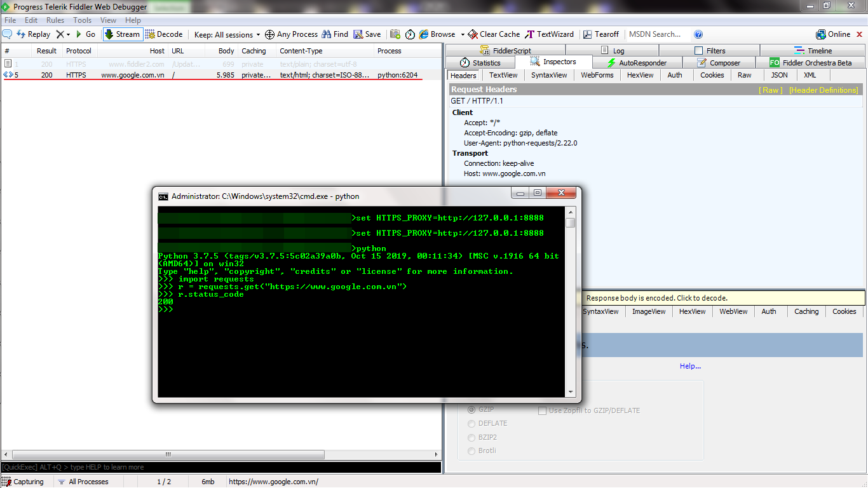Click the Go resume button
The image size is (868, 488).
tap(86, 34)
